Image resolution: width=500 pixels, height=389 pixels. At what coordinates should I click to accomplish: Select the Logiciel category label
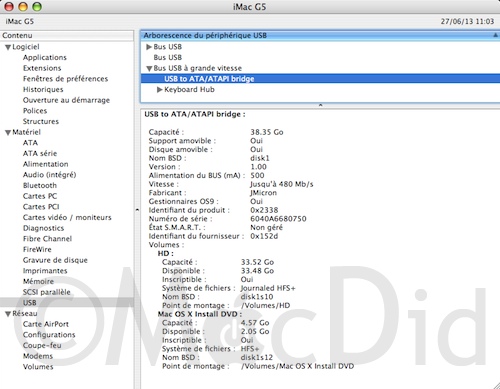(x=26, y=47)
